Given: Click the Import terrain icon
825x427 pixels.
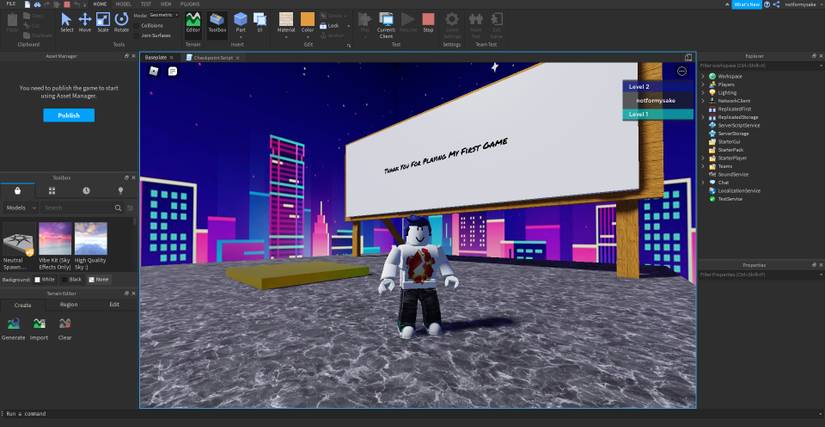Looking at the screenshot, I should [x=39, y=326].
